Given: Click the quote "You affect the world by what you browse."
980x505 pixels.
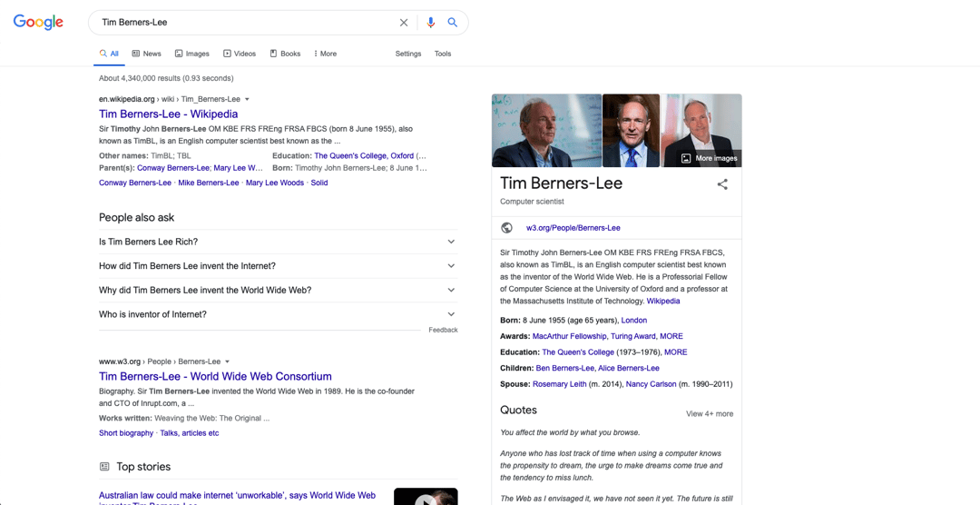Looking at the screenshot, I should click(570, 432).
